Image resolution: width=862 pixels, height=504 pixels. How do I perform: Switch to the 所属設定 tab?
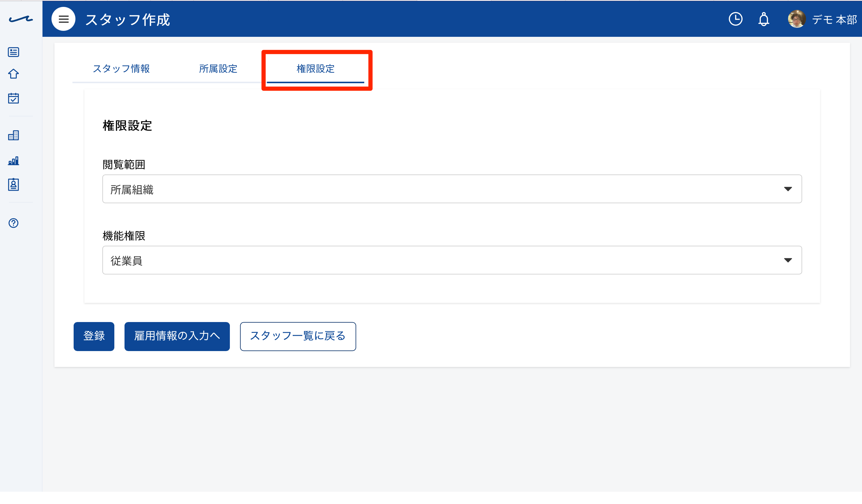(x=218, y=69)
